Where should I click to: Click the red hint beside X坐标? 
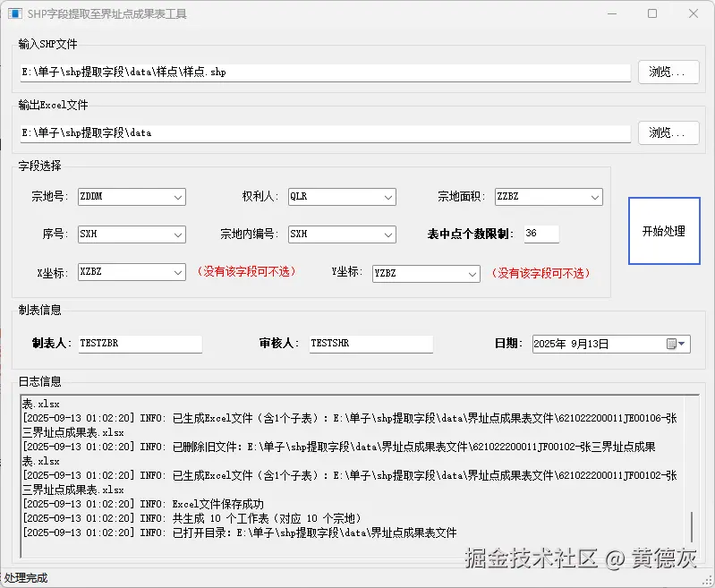click(x=246, y=271)
